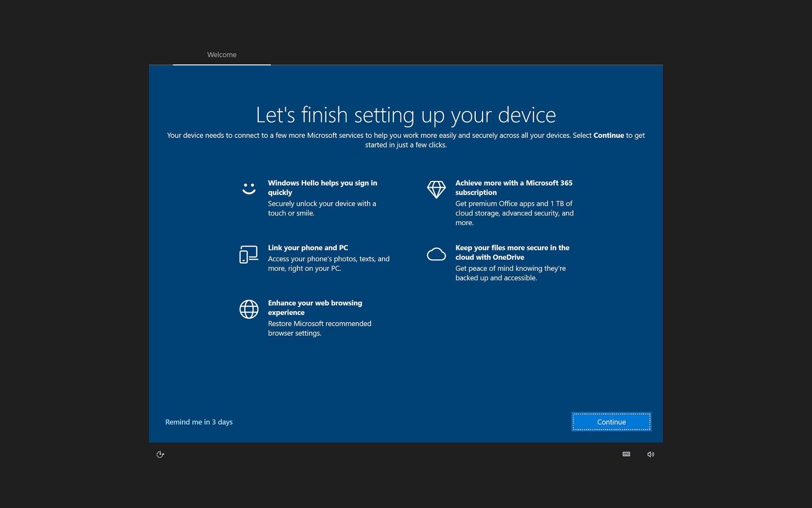Screen dimensions: 812x508
Task: Click 'Link your phone and PC' title
Action: click(308, 248)
